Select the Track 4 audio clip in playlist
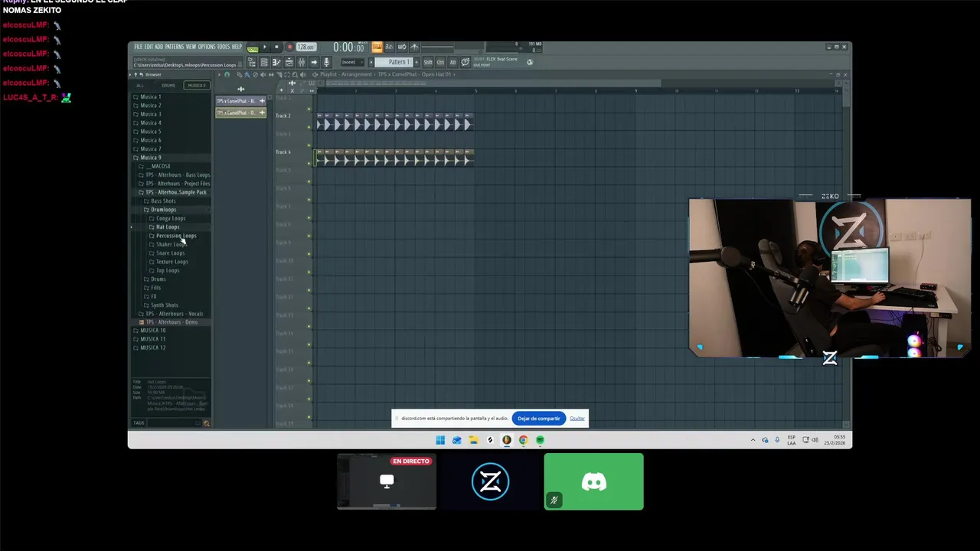The image size is (980, 551). 395,158
